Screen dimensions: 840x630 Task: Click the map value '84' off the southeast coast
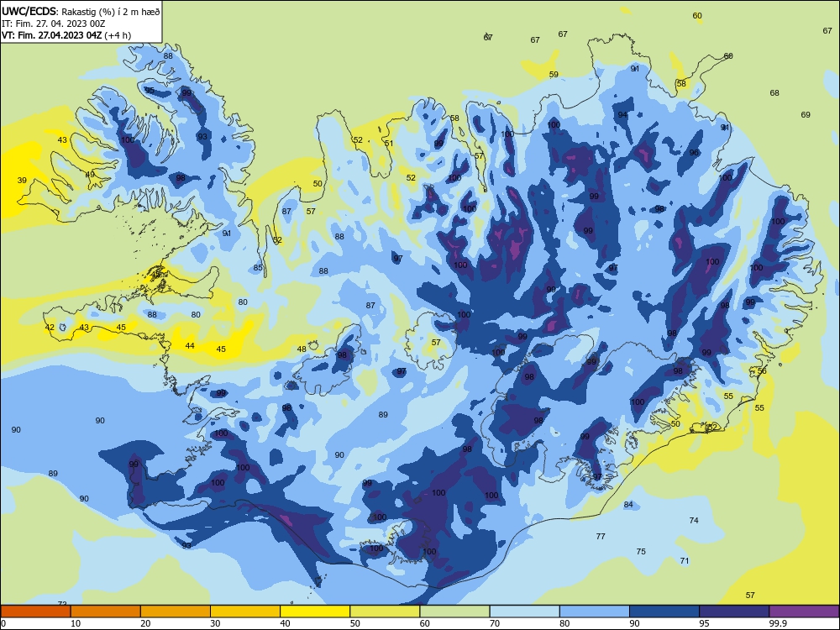(x=628, y=504)
